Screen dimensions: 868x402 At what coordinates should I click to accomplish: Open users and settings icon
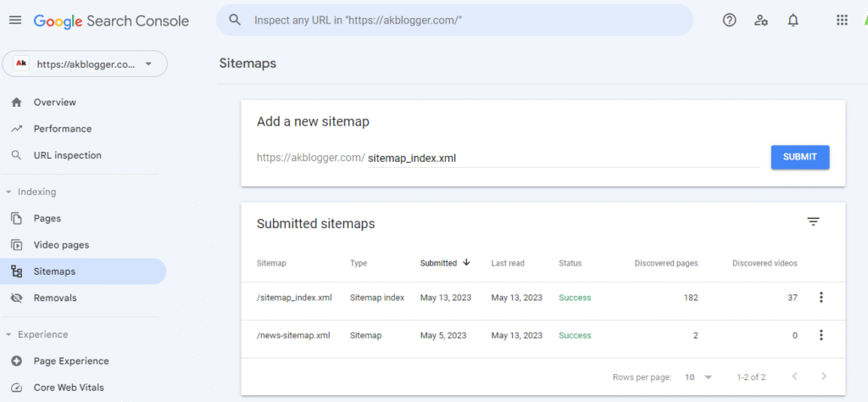click(761, 20)
